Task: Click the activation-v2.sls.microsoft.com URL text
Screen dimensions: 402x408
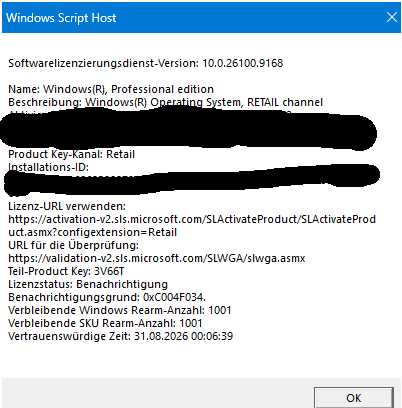Action: tap(192, 219)
